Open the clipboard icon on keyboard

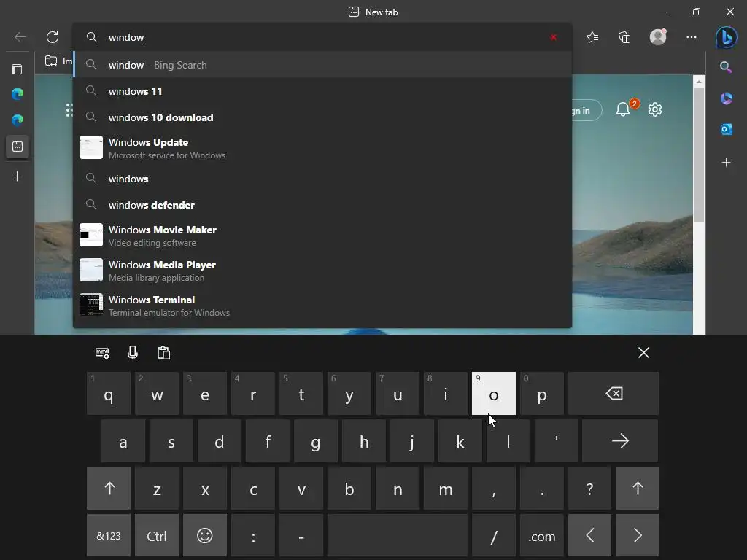[x=163, y=353]
